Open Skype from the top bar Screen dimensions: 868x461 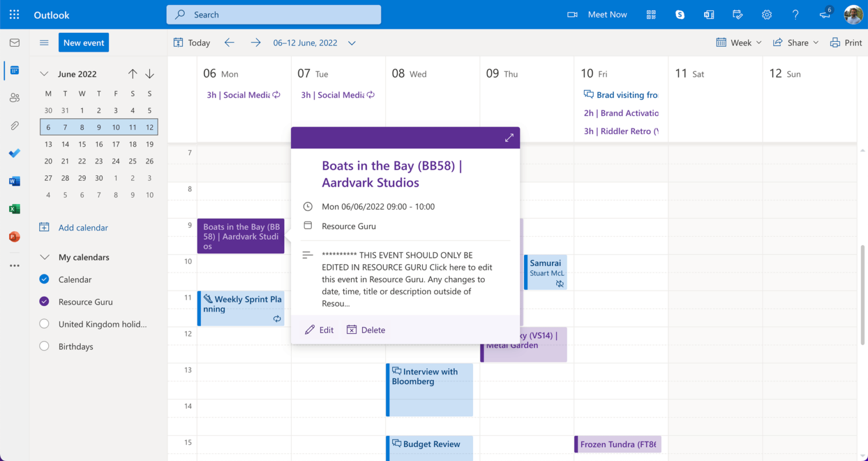click(680, 15)
